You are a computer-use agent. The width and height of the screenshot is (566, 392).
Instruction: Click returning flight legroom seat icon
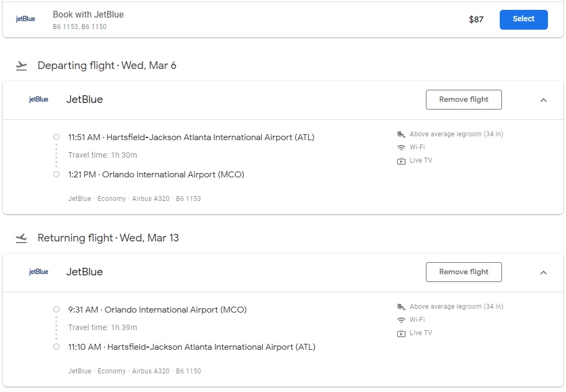click(x=401, y=307)
